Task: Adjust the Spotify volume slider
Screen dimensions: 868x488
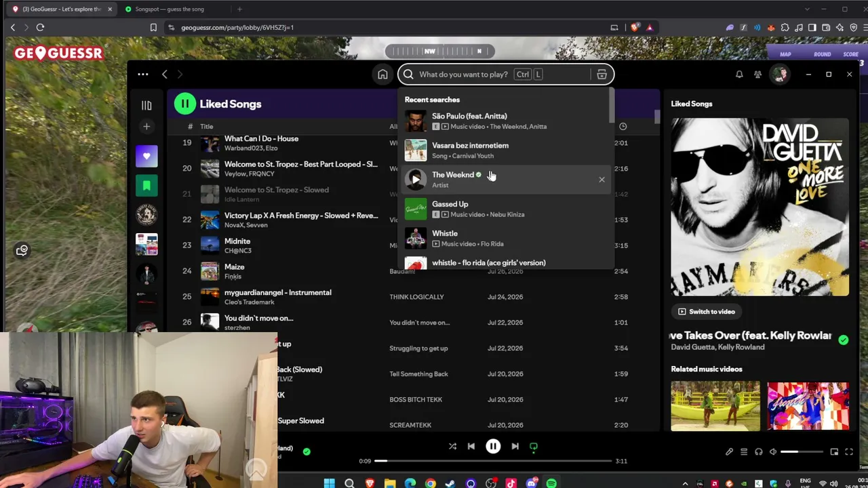Action: click(x=802, y=452)
